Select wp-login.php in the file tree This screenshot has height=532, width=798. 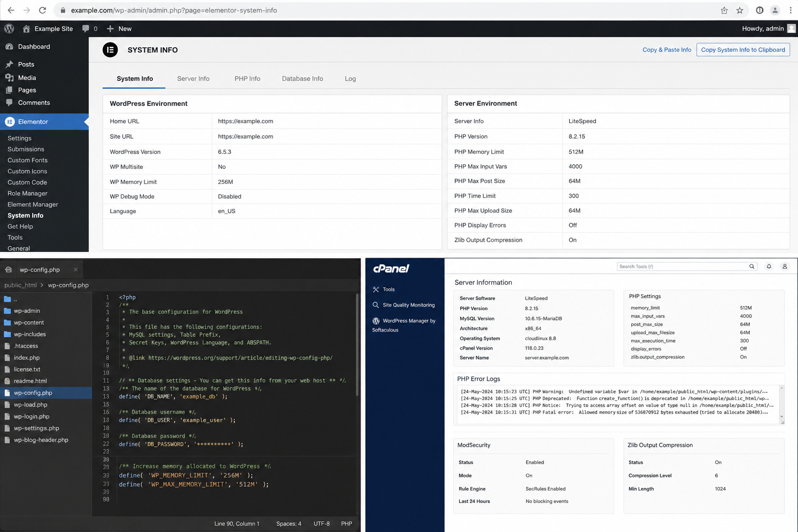click(x=32, y=417)
